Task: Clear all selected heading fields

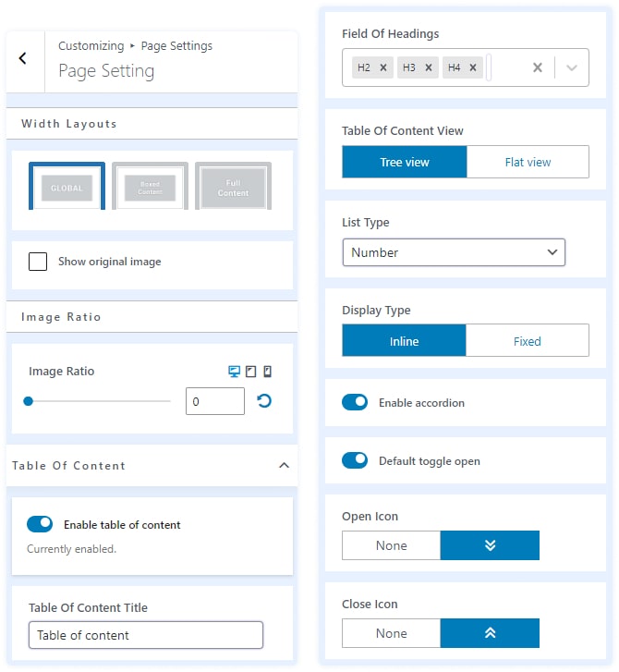Action: click(538, 67)
